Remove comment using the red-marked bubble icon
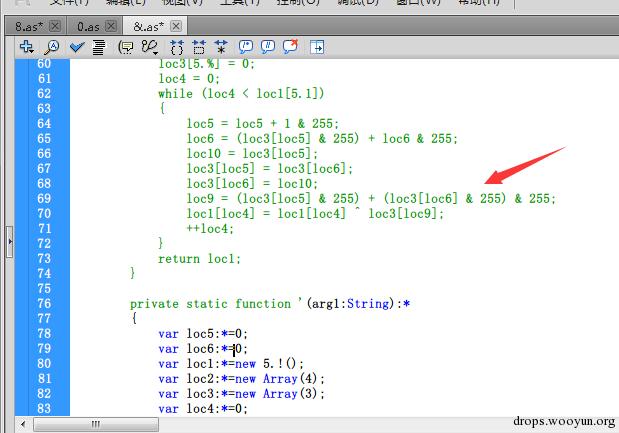Image resolution: width=619 pixels, height=433 pixels. (x=291, y=46)
